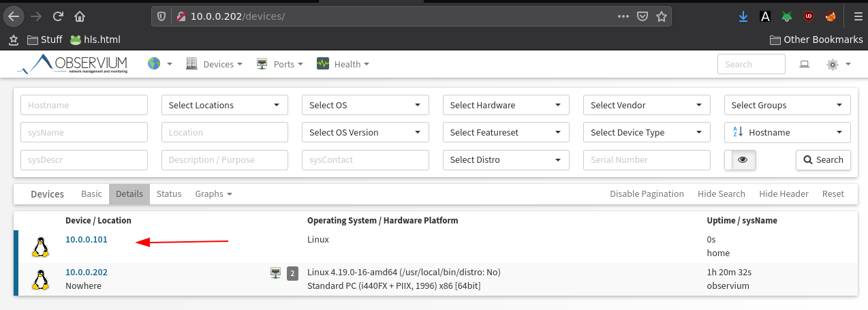Click the Linux penguin icon for 10.0.0.101
Viewport: 868px width, 310px height.
point(41,247)
